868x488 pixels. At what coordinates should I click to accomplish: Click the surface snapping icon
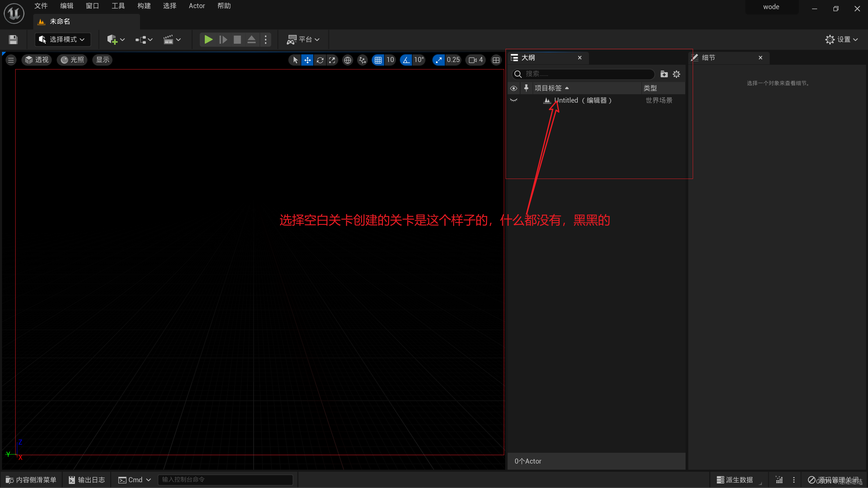click(362, 60)
